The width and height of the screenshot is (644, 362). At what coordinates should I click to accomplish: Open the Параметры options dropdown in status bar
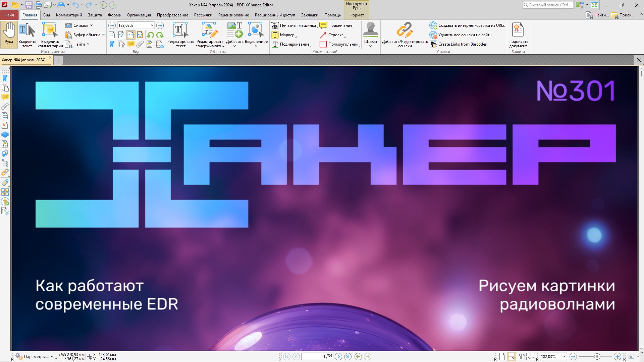point(52,357)
